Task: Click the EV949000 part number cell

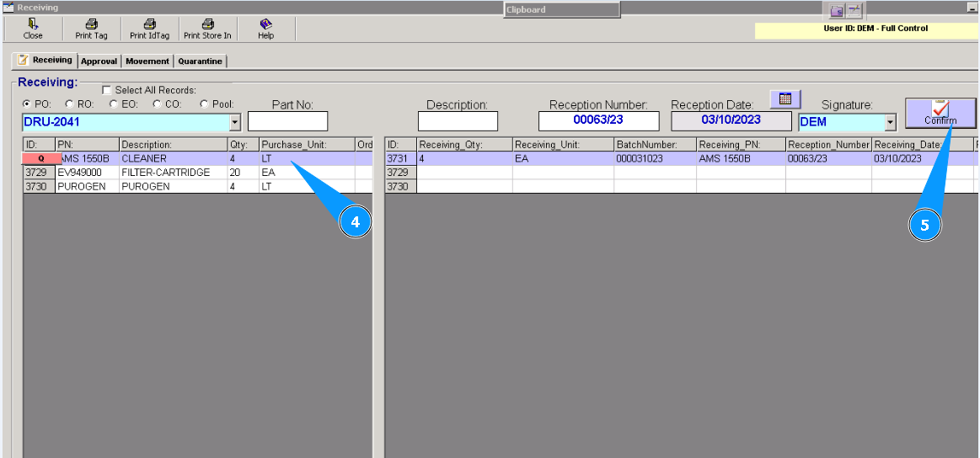Action: (x=88, y=173)
